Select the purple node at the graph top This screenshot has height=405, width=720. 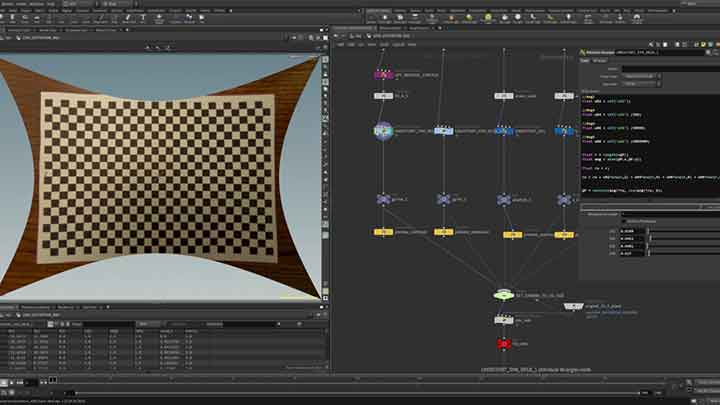383,74
